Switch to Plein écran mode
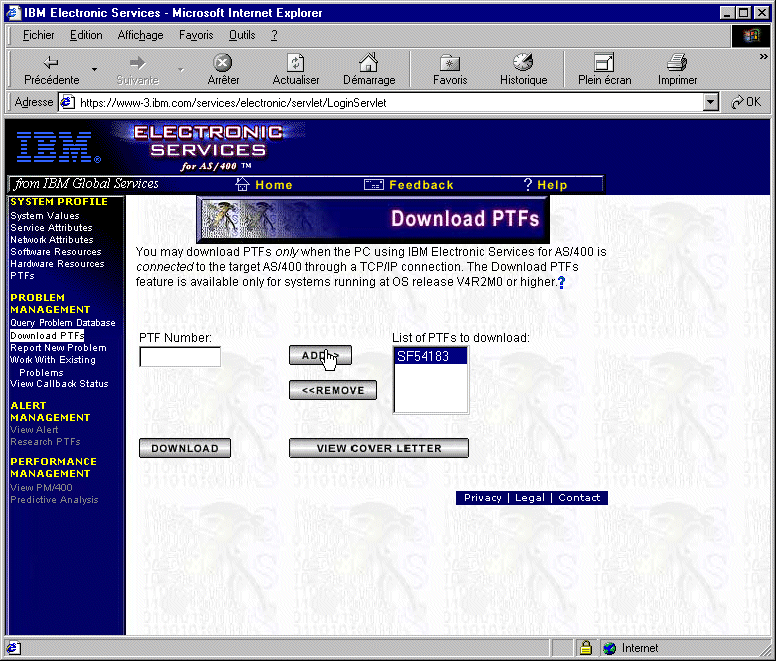Image resolution: width=776 pixels, height=661 pixels. pos(604,69)
